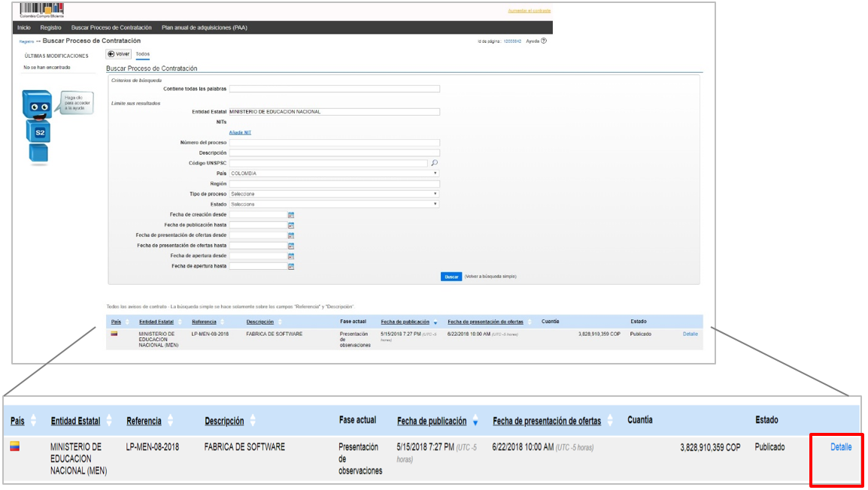
Task: Click the Entidad Estatal sort arrows in the magnified header
Action: coord(109,420)
